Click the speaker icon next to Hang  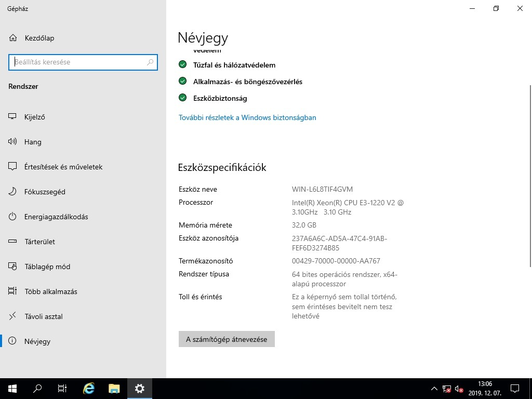(x=12, y=141)
